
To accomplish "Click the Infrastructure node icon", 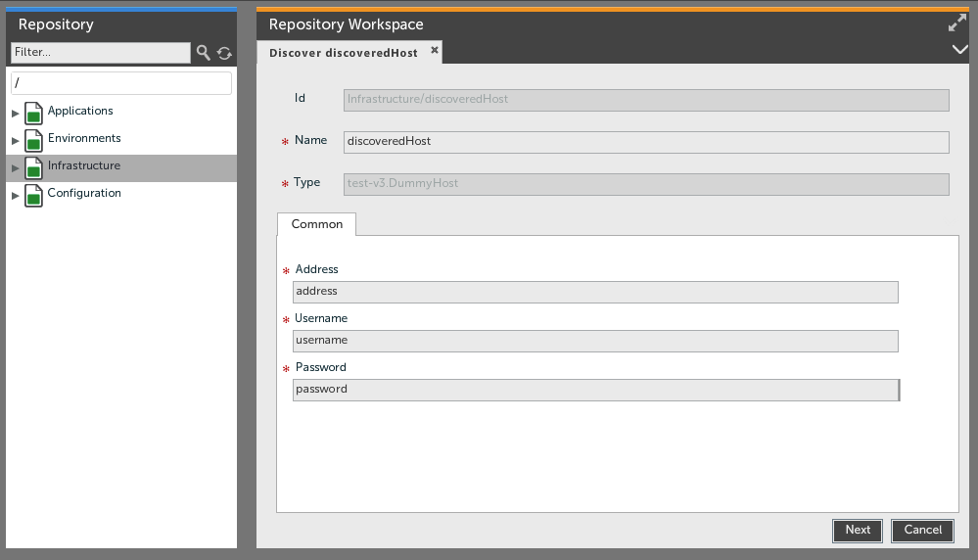I will coord(34,167).
